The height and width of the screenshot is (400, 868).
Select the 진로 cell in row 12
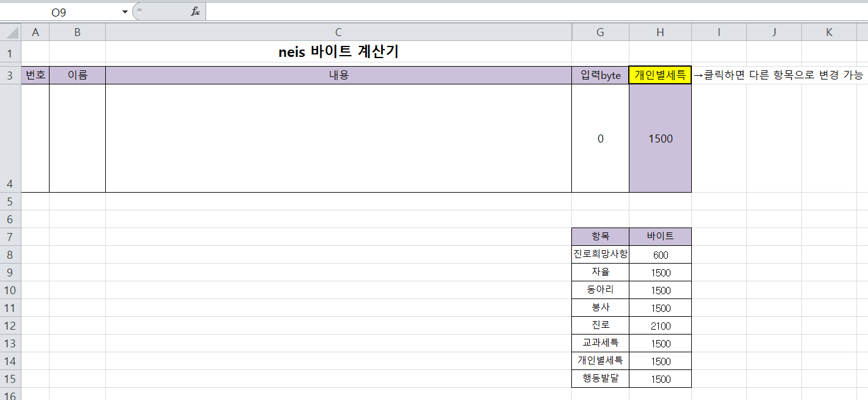click(600, 325)
